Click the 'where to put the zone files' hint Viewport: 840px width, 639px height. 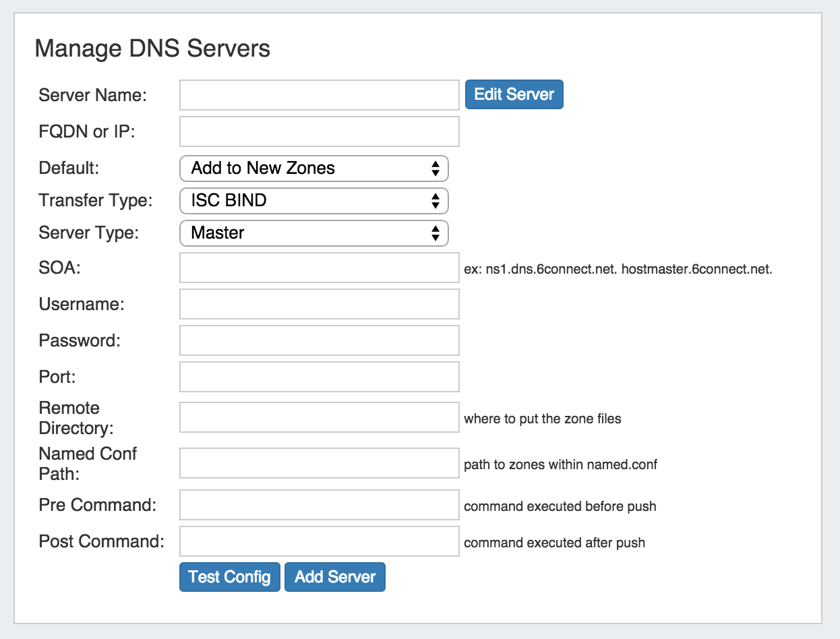click(x=543, y=419)
